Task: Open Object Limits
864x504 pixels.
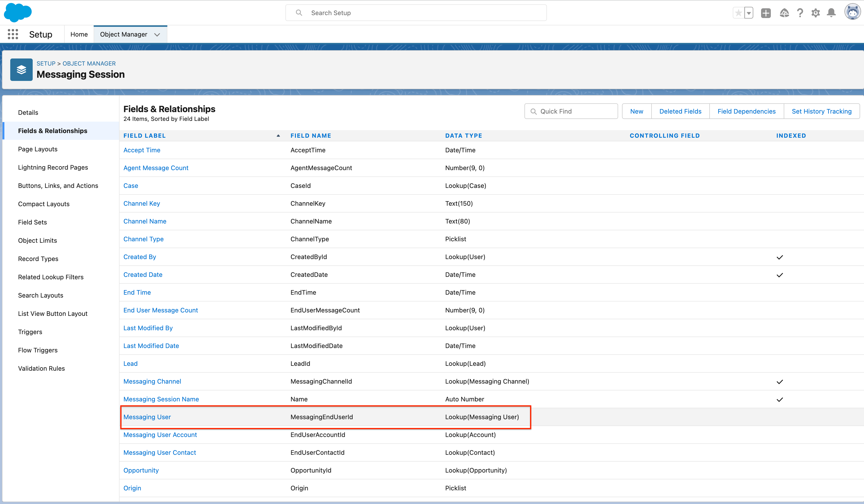Action: pos(37,241)
